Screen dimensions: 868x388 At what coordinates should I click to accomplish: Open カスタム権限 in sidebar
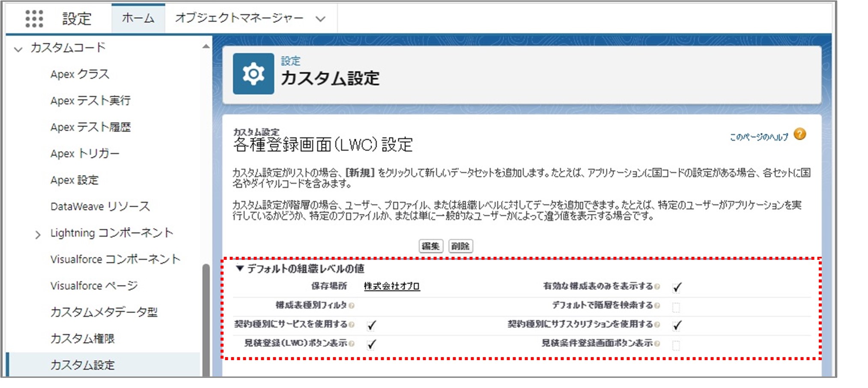[83, 339]
